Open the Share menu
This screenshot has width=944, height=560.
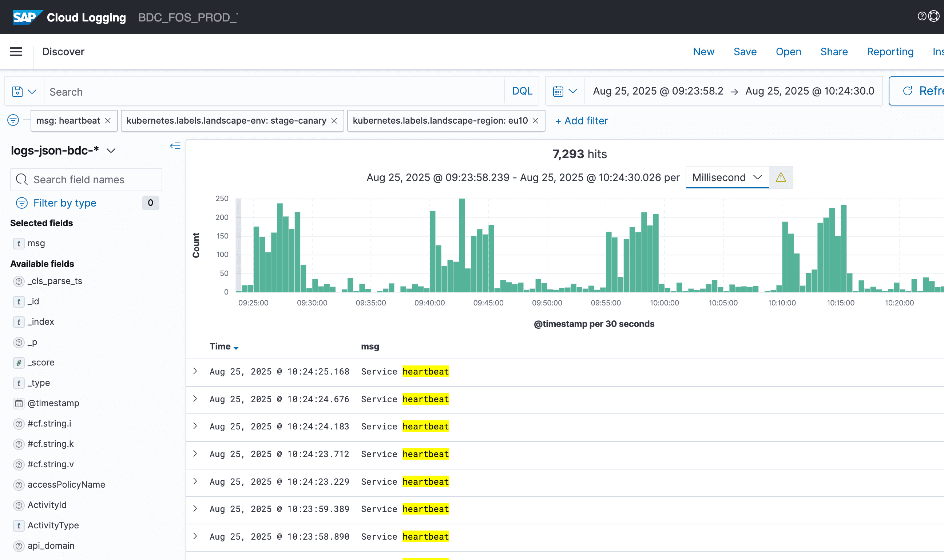tap(834, 52)
